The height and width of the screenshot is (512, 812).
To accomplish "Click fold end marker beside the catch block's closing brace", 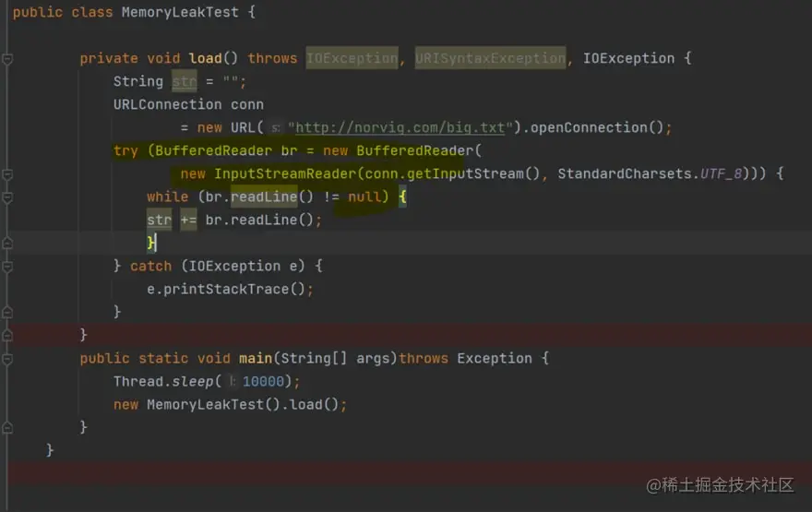I will click(7, 312).
